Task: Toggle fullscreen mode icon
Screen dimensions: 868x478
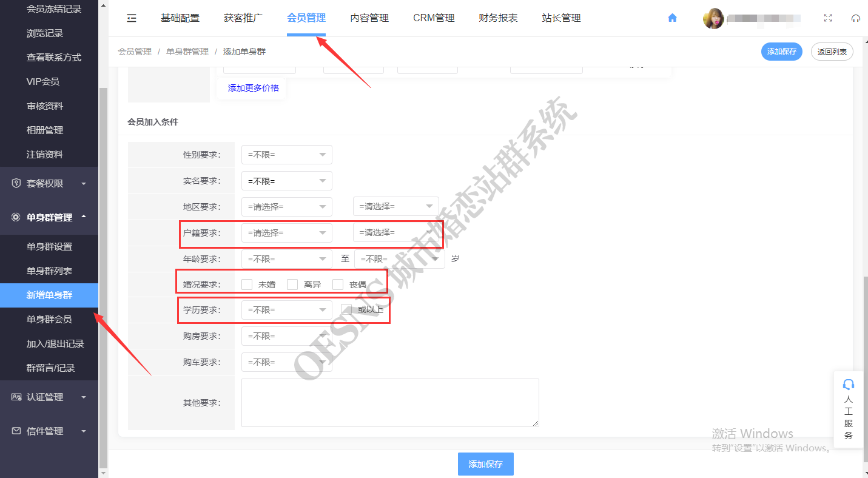Action: 828,18
